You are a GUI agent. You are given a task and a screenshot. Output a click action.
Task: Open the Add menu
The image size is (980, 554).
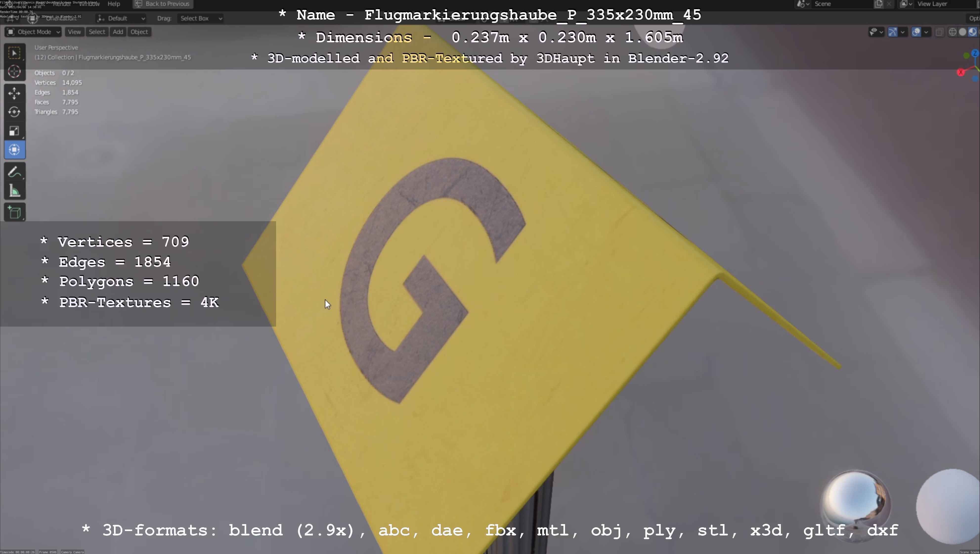point(118,32)
